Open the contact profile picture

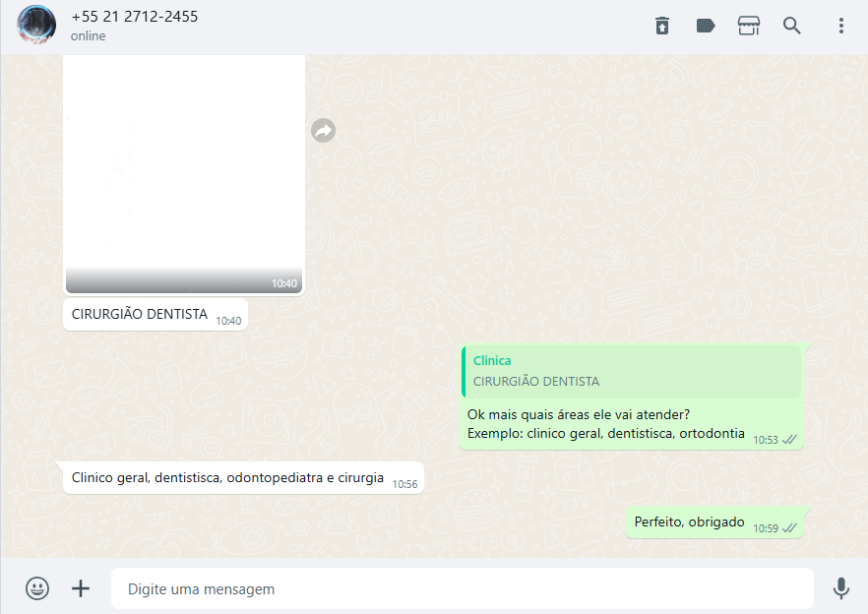36,25
